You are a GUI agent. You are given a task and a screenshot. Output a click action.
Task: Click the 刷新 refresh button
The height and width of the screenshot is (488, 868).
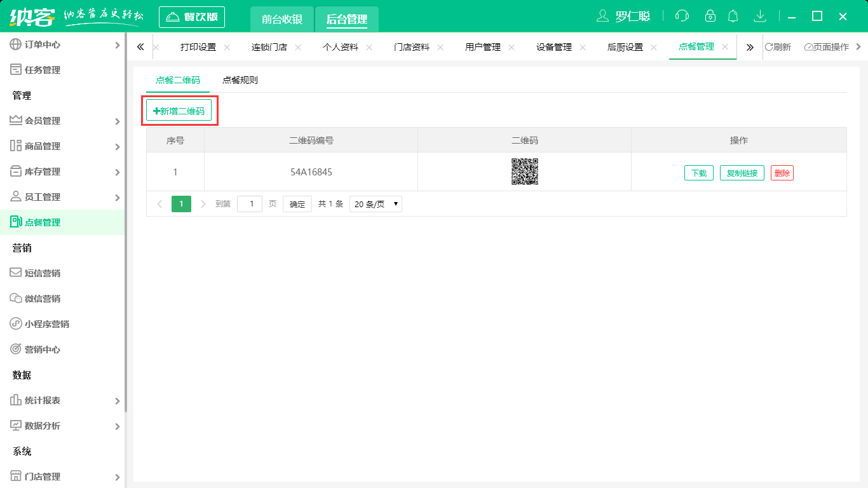778,47
